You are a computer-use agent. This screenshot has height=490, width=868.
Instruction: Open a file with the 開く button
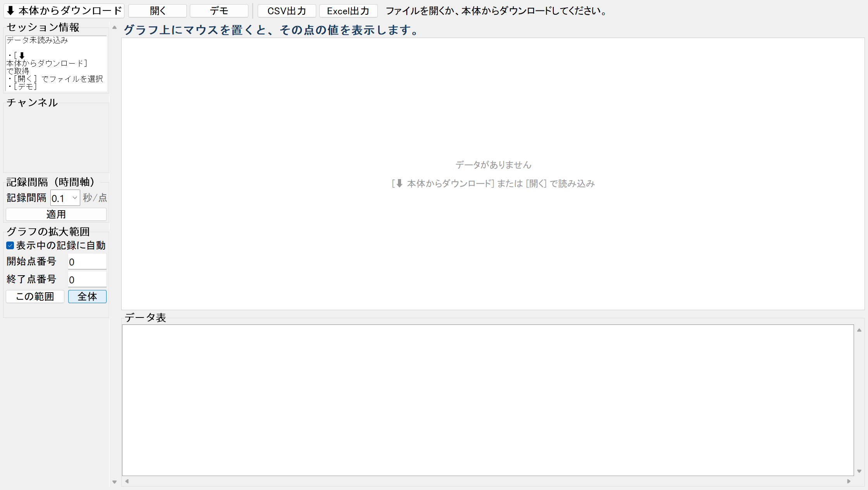point(157,11)
